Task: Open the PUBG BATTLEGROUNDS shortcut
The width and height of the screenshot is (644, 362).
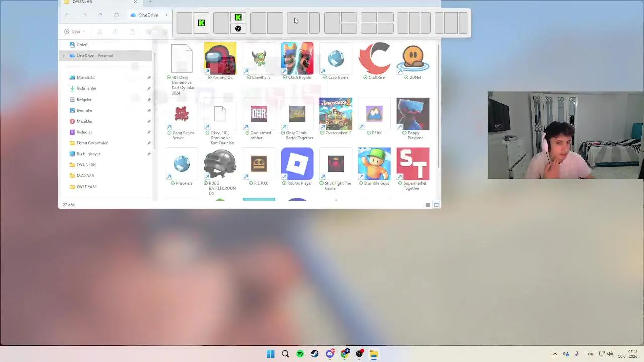Action: pyautogui.click(x=220, y=171)
